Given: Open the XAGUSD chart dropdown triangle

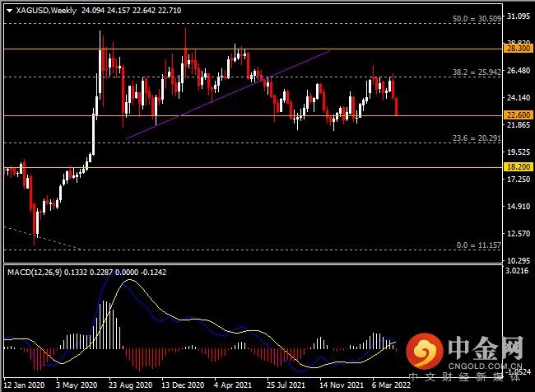Looking at the screenshot, I should pos(10,11).
